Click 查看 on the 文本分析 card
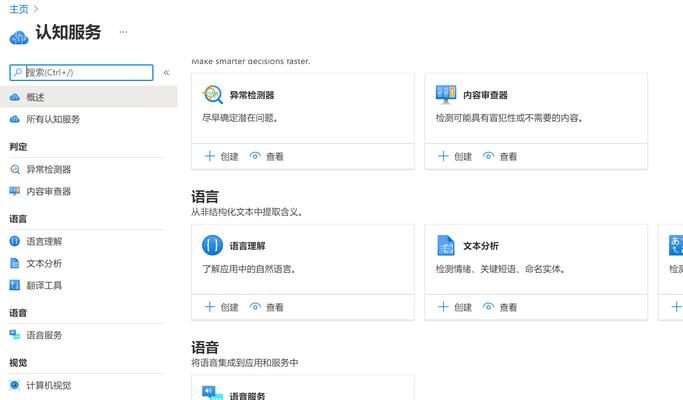 (500, 307)
